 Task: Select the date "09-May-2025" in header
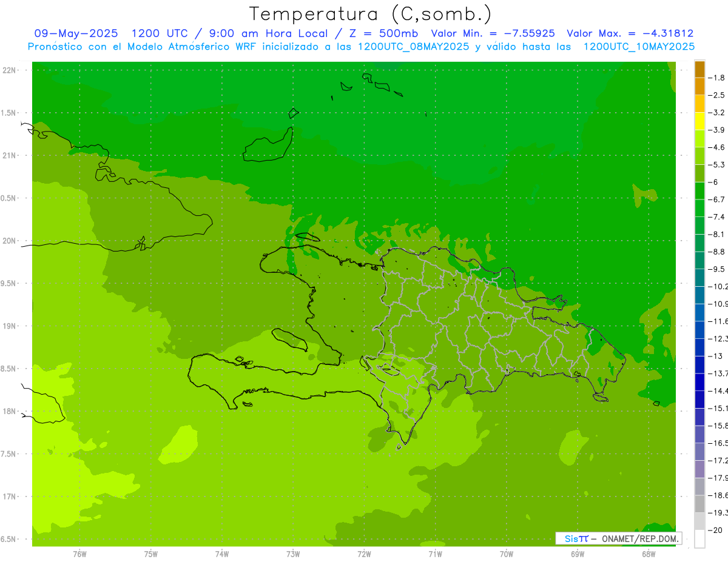76,33
